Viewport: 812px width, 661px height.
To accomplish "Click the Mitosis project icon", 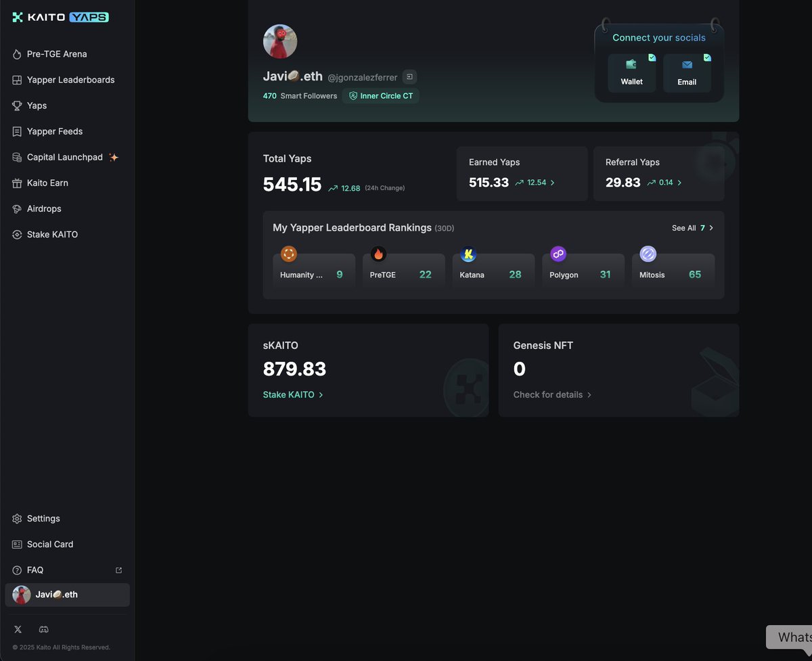I will (x=648, y=254).
